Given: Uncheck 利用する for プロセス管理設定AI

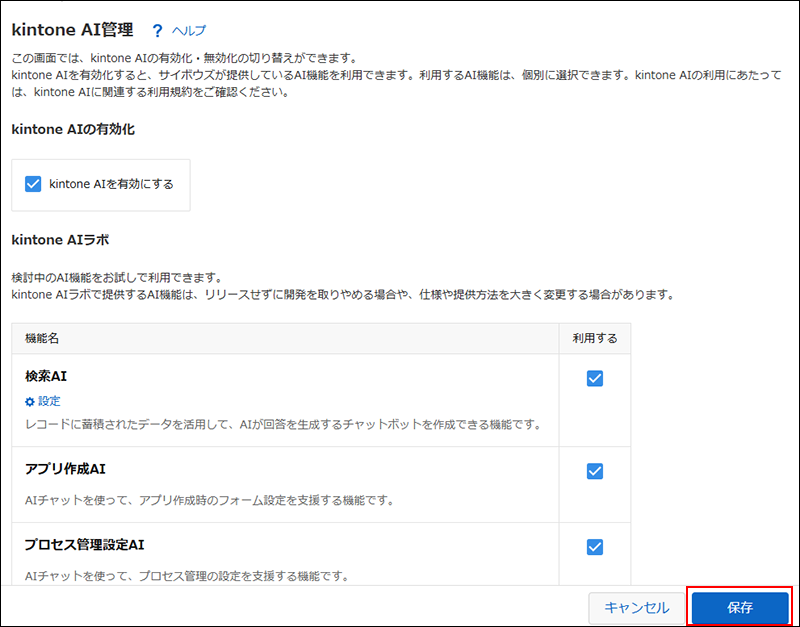Looking at the screenshot, I should click(x=595, y=547).
